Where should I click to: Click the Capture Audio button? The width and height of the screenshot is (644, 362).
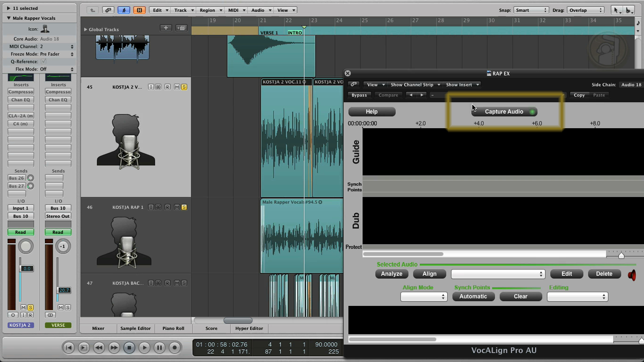(x=504, y=112)
